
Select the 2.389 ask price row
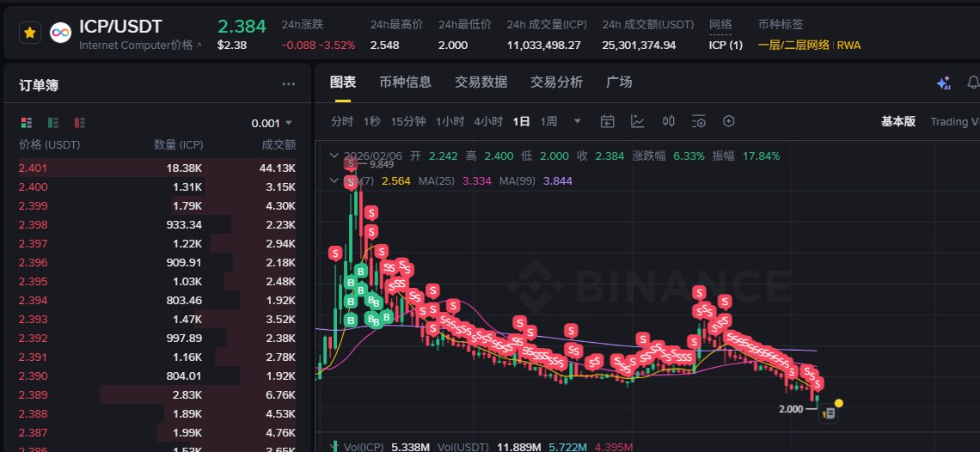point(157,394)
